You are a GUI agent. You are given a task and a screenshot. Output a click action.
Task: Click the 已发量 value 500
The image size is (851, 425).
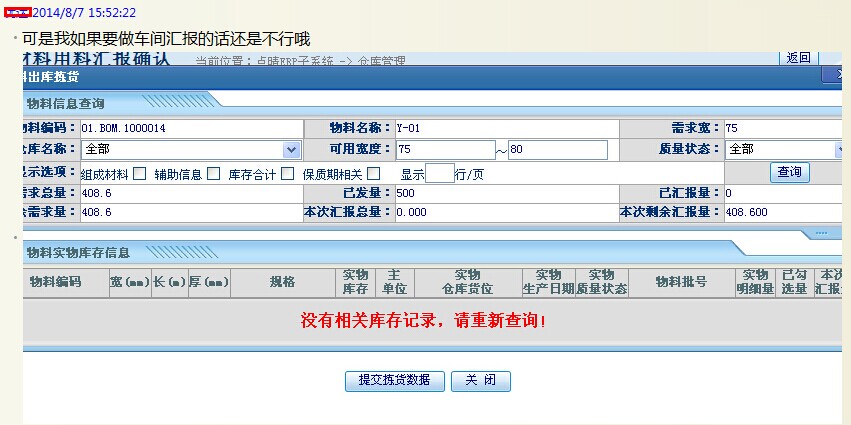(x=405, y=193)
